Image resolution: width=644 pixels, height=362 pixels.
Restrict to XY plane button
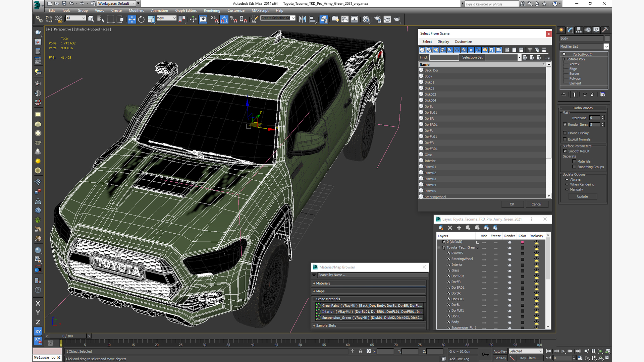click(x=38, y=331)
